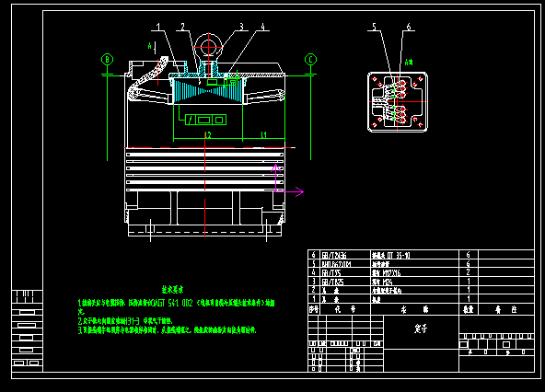545x392 pixels.
Task: Select balloon number 2 callout label
Action: (183, 27)
